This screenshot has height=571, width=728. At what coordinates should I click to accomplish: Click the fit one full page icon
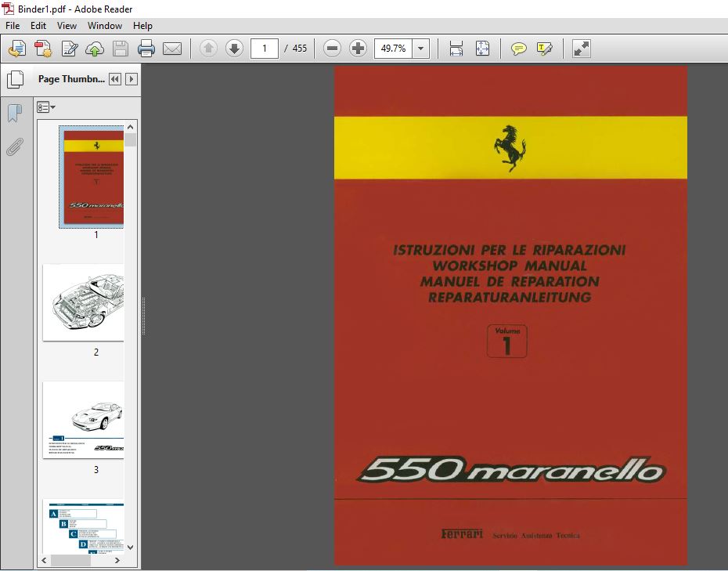(x=482, y=49)
